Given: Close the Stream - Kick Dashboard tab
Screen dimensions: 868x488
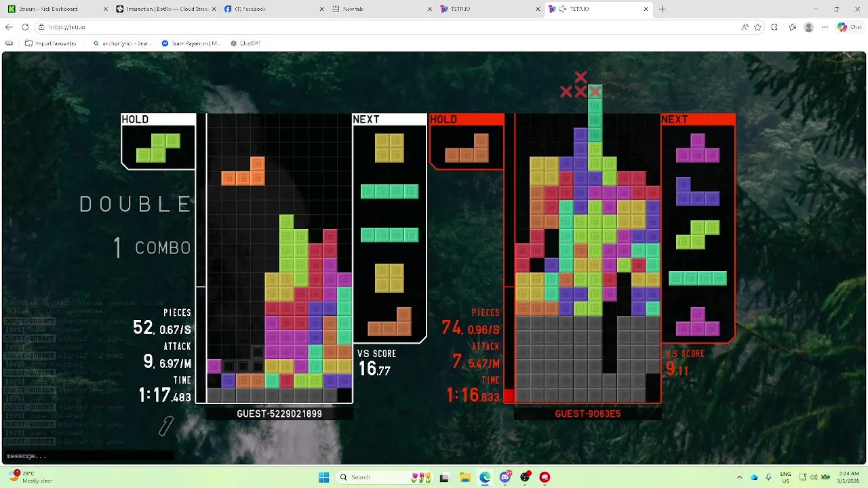Looking at the screenshot, I should [104, 9].
